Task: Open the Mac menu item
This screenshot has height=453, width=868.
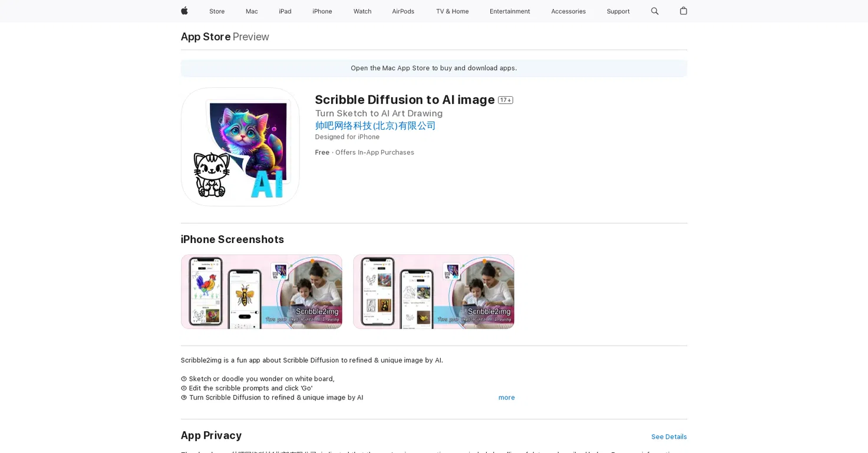Action: [252, 11]
